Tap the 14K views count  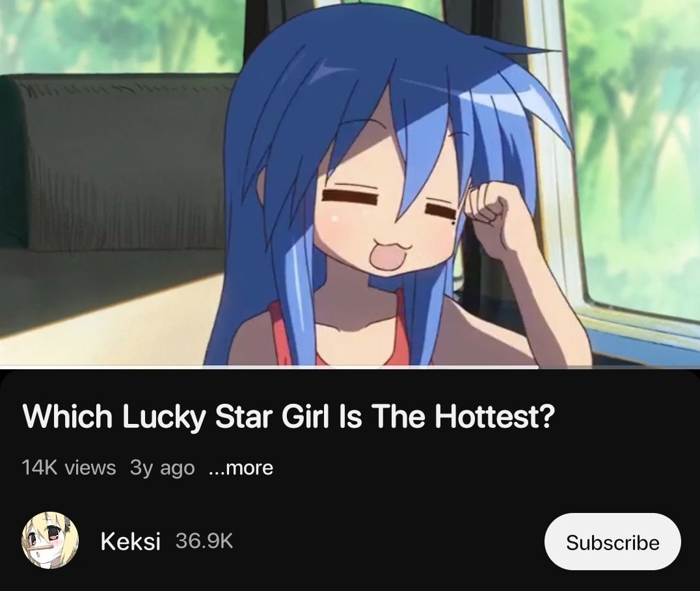[x=69, y=468]
